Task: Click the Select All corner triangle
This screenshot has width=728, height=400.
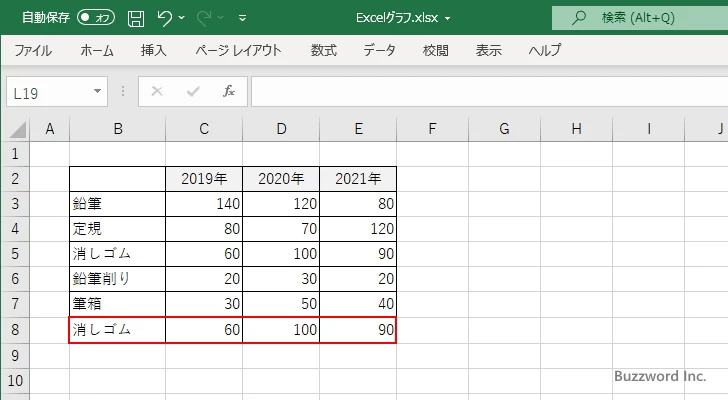Action: coord(18,129)
